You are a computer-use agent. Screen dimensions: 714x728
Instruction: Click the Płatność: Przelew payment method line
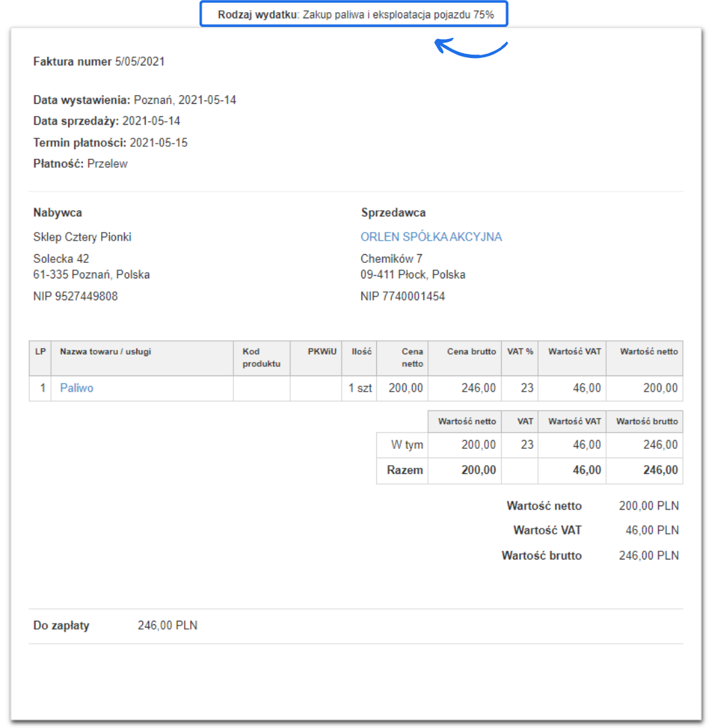point(80,164)
